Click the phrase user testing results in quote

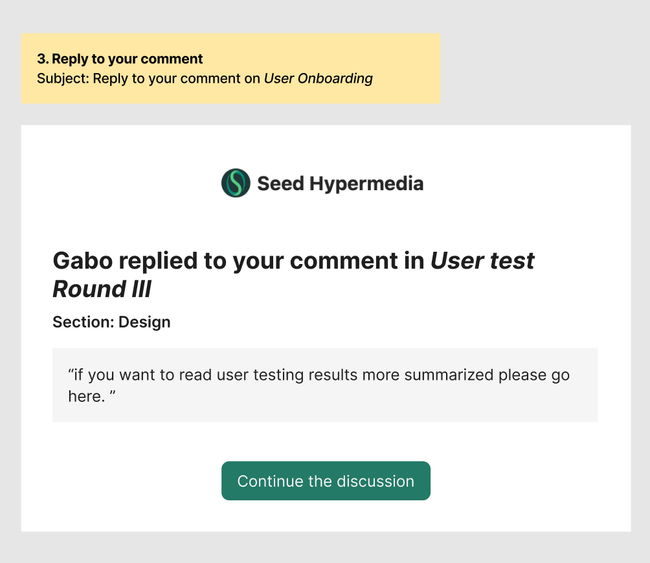click(x=287, y=375)
